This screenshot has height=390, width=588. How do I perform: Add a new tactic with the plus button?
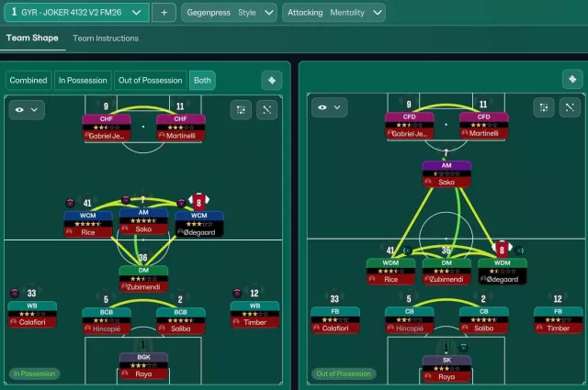[164, 12]
